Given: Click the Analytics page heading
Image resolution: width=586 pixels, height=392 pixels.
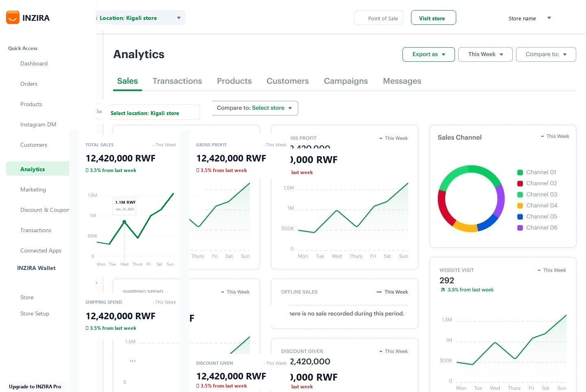Looking at the screenshot, I should pos(139,54).
